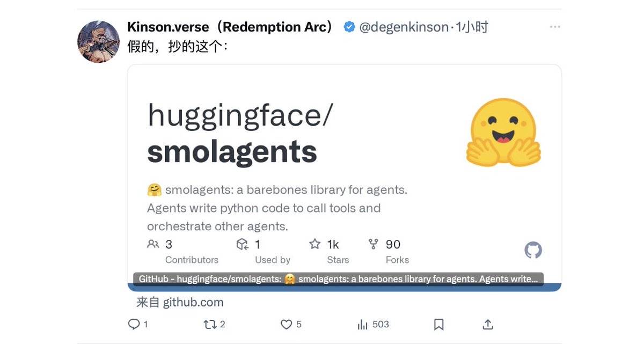Click the Contributors people icon

point(153,244)
